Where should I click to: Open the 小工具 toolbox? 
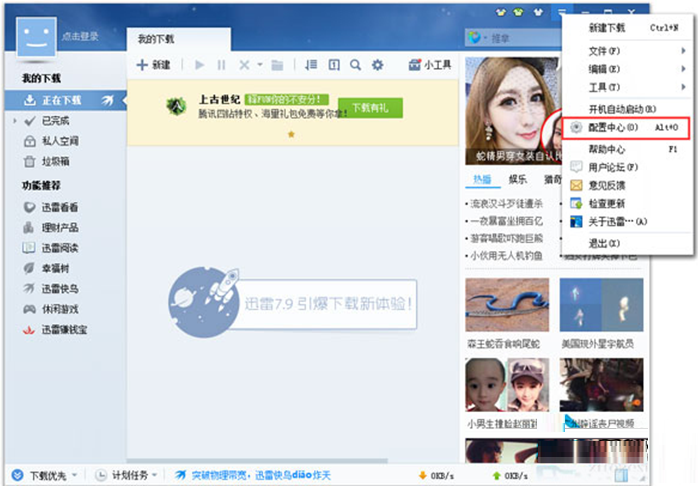tap(430, 65)
